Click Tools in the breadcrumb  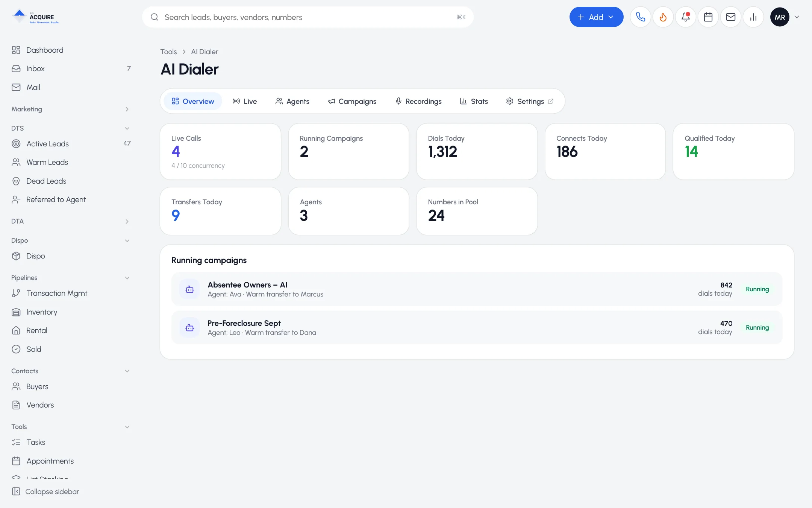point(168,52)
